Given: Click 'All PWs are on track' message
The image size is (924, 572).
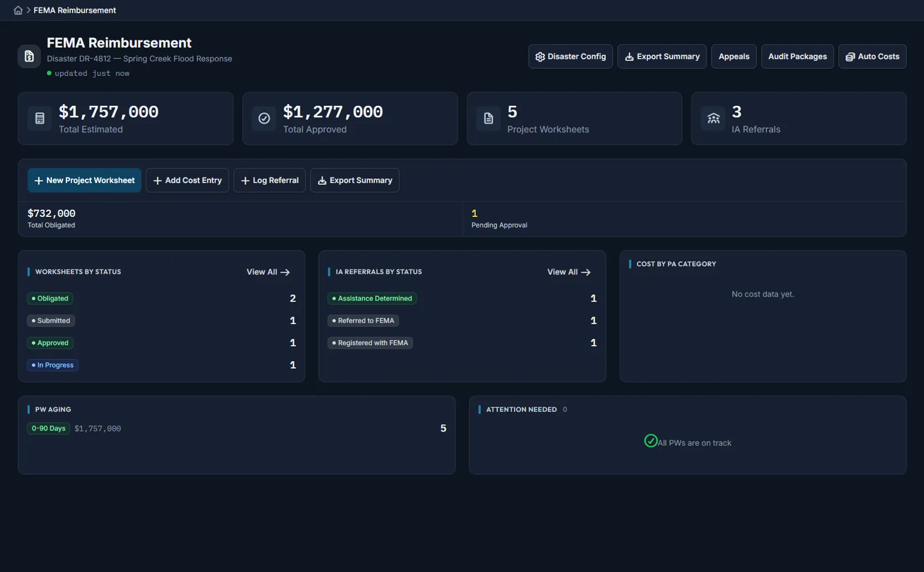Looking at the screenshot, I should [694, 443].
